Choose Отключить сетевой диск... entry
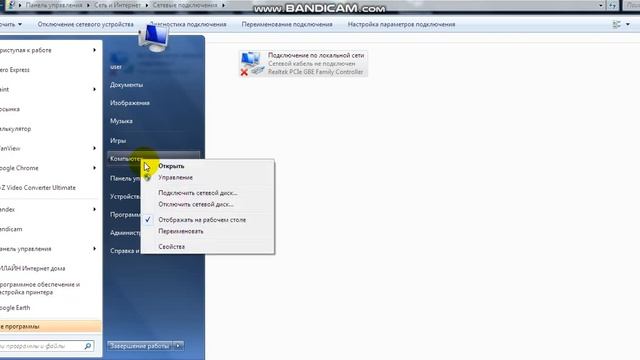Image resolution: width=640 pixels, height=360 pixels. tap(196, 204)
